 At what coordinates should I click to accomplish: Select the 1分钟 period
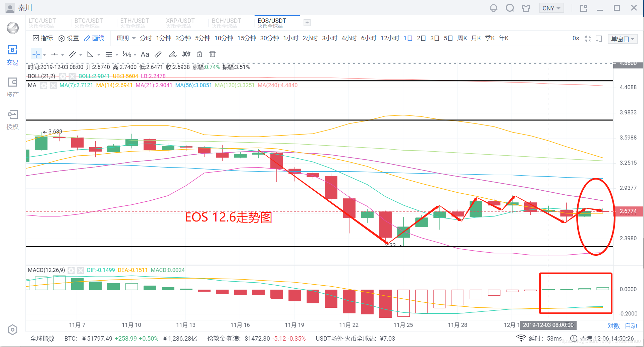164,38
